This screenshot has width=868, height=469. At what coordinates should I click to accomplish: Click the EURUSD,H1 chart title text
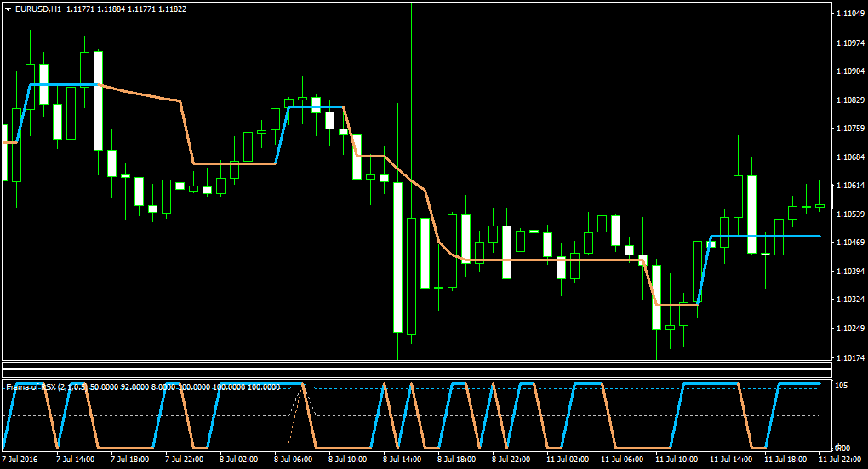(x=38, y=9)
